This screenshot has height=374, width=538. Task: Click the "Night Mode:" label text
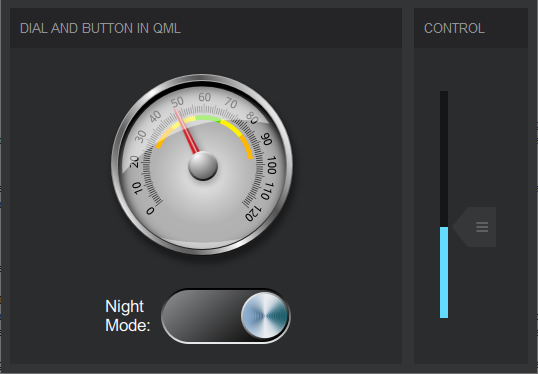click(x=128, y=316)
